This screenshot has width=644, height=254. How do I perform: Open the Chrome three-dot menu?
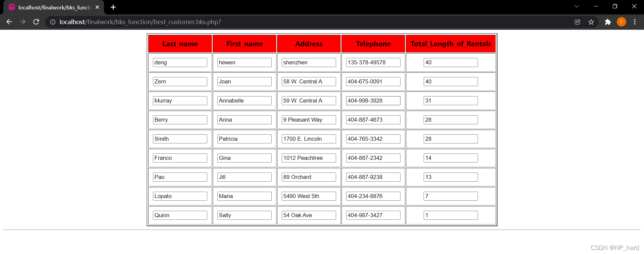tap(635, 22)
